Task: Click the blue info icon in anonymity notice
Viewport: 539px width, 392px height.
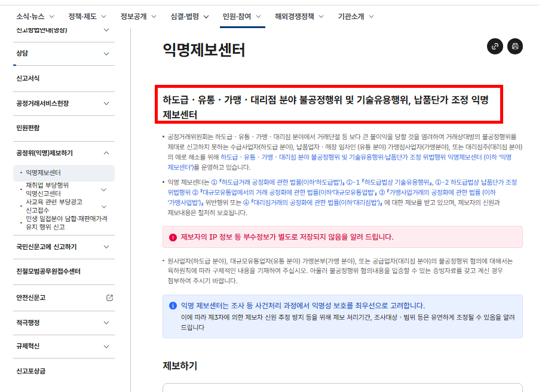Action: 173,306
